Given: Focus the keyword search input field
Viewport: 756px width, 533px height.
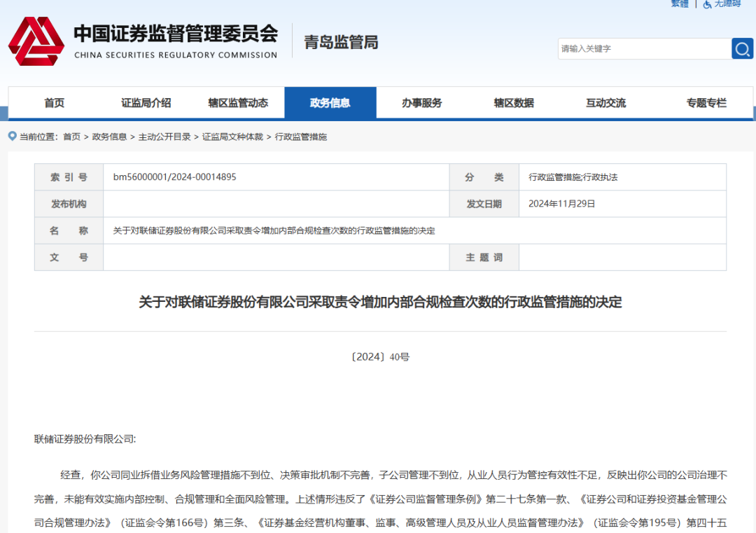Looking at the screenshot, I should [645, 49].
